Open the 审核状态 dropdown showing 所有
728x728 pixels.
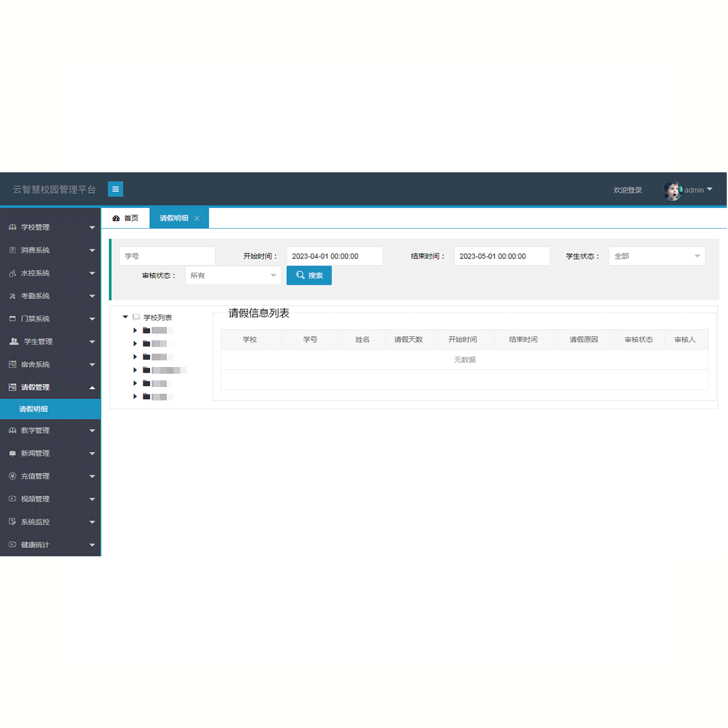233,275
